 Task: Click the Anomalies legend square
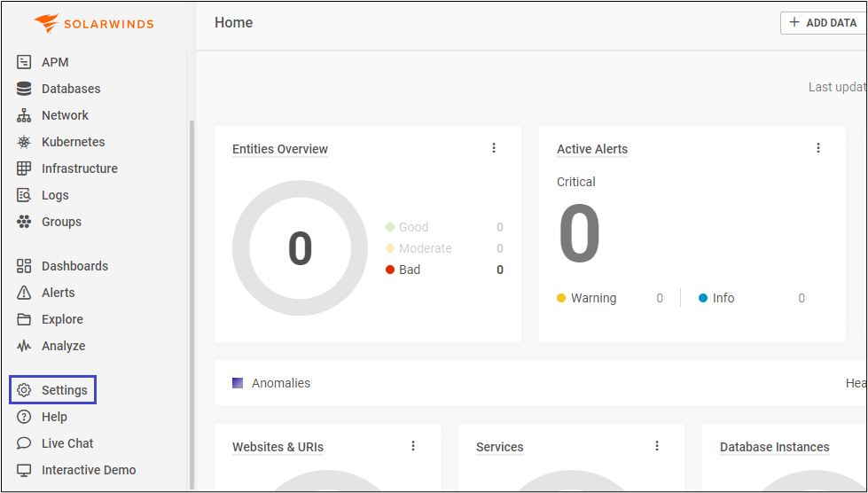(x=238, y=383)
